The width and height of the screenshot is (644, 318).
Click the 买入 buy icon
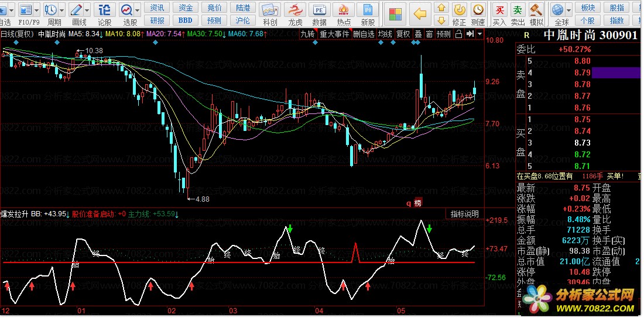(x=500, y=9)
